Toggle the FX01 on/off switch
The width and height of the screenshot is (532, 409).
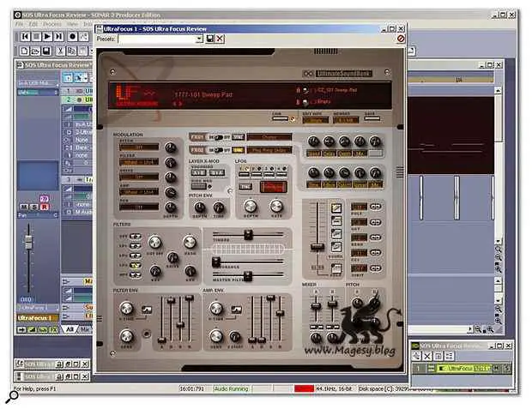pyautogui.click(x=218, y=137)
